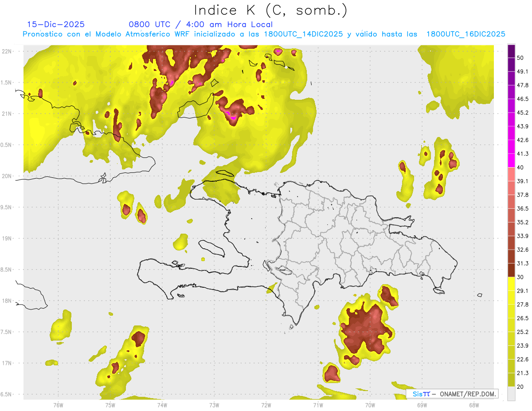Click the longitude axis label '76W'
The image size is (532, 411).
(x=58, y=405)
